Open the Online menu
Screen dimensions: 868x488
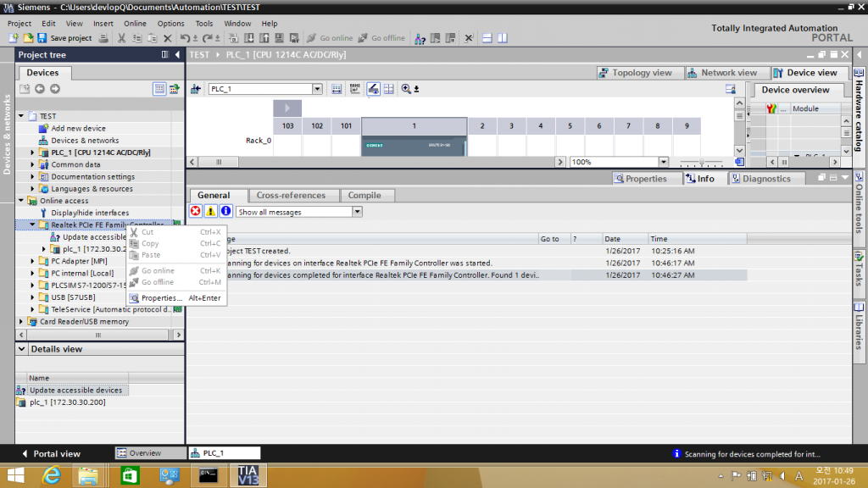[135, 24]
